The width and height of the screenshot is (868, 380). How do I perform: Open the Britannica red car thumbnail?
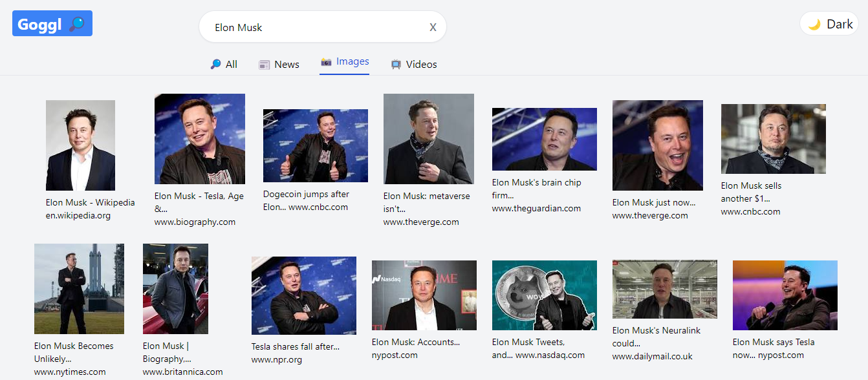pyautogui.click(x=175, y=289)
